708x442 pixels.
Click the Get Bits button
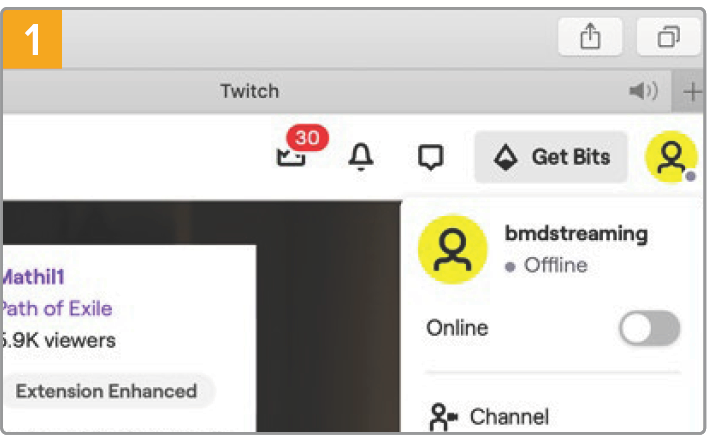pyautogui.click(x=551, y=157)
